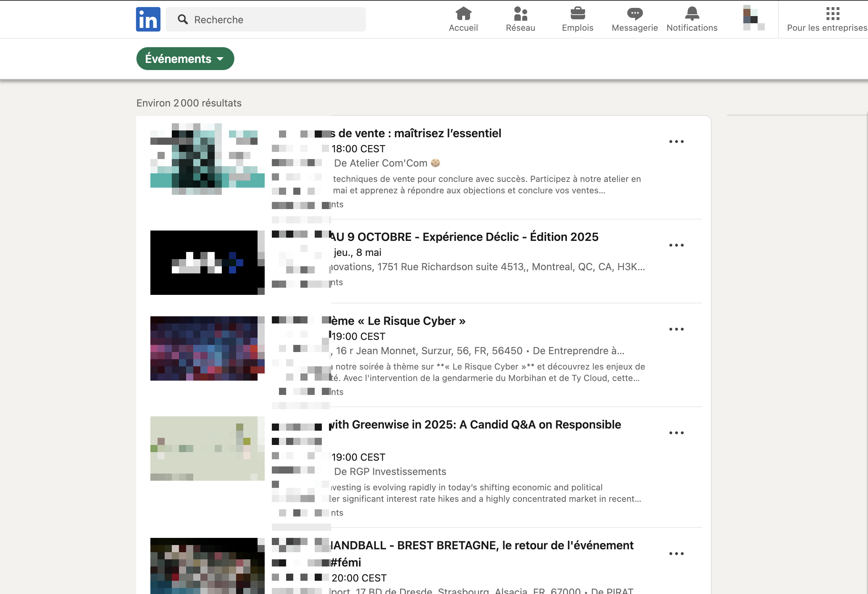This screenshot has width=868, height=594.
Task: Open the Greenwise Candid Q&A event title
Action: tap(475, 424)
